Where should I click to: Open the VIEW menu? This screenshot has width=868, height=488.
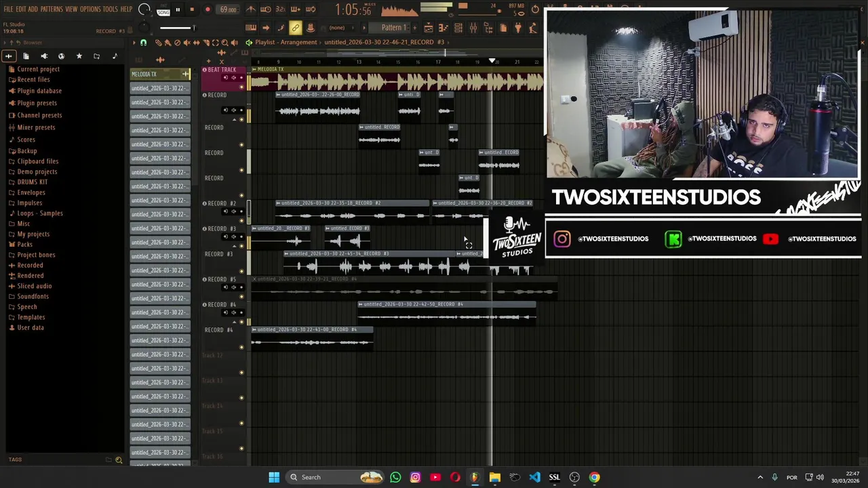[x=71, y=9]
